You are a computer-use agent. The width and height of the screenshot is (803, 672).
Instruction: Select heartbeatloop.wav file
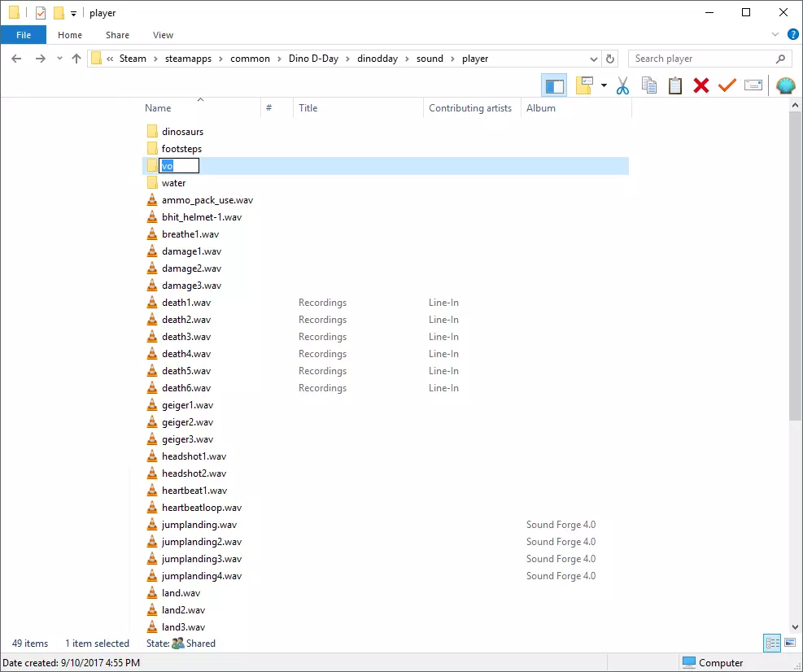click(202, 508)
